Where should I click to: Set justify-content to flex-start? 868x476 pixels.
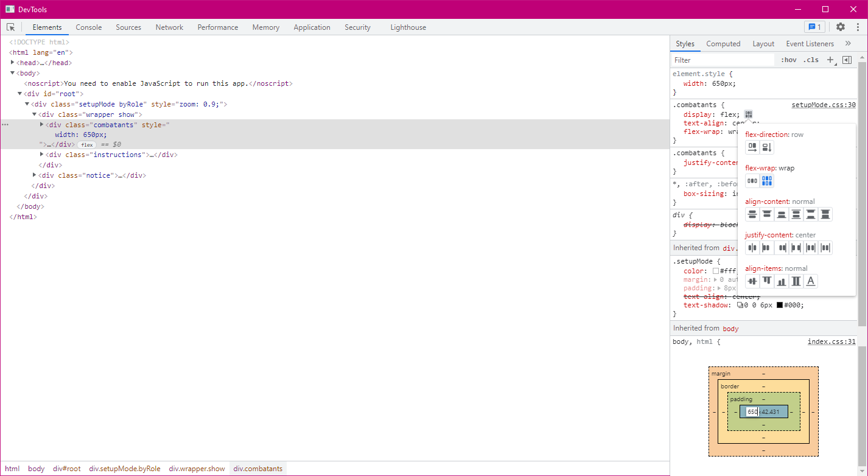click(767, 248)
